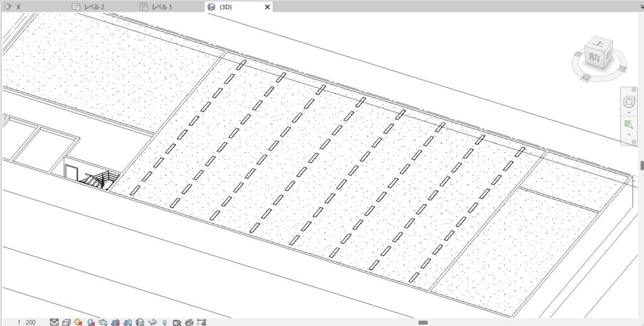
Task: Click the Crop View icon
Action: [x=115, y=322]
